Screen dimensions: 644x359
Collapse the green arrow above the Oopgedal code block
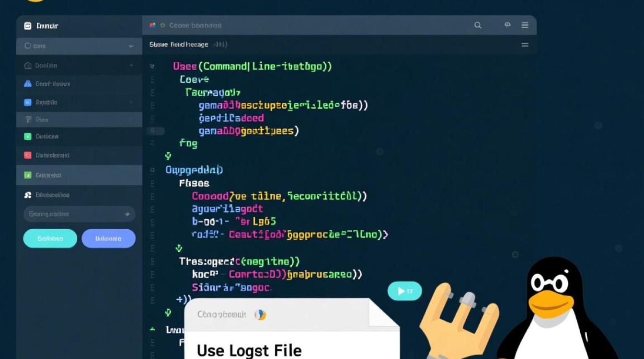(168, 156)
